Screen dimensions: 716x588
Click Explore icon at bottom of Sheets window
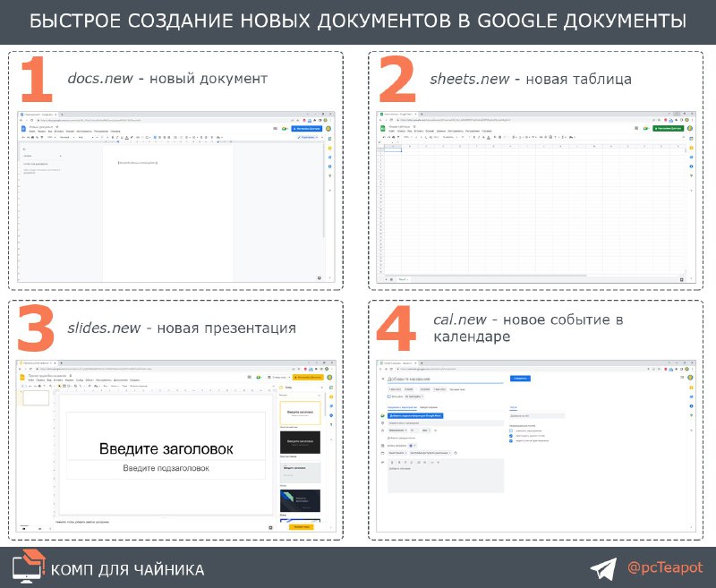click(x=682, y=279)
